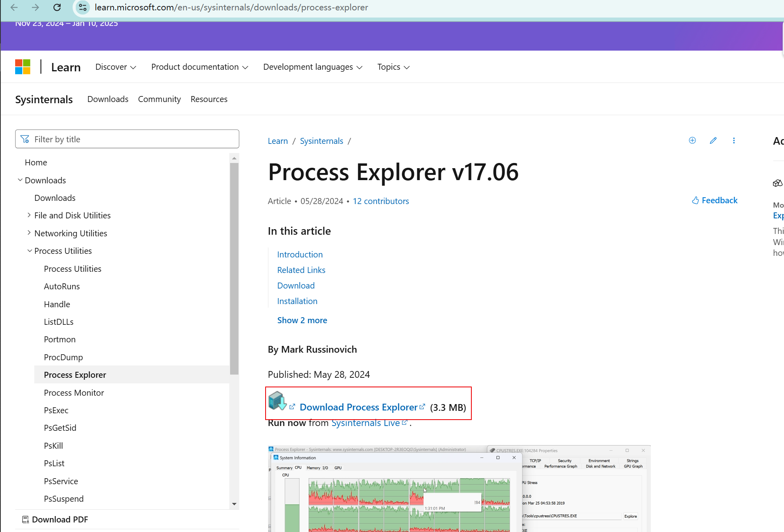Collapse the Downloads tree section
This screenshot has width=784, height=532.
20,180
